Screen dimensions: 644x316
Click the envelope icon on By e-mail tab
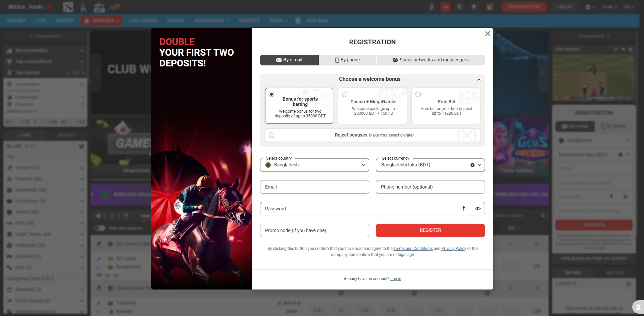coord(279,60)
